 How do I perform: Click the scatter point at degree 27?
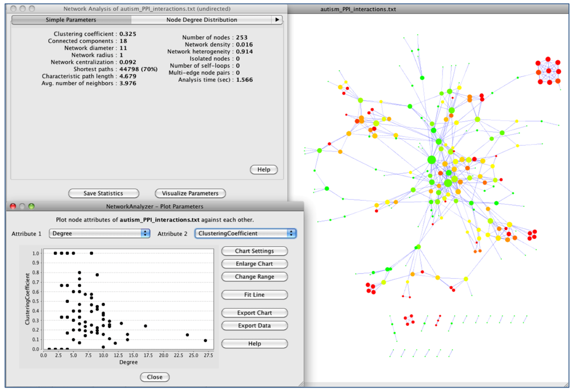click(205, 340)
